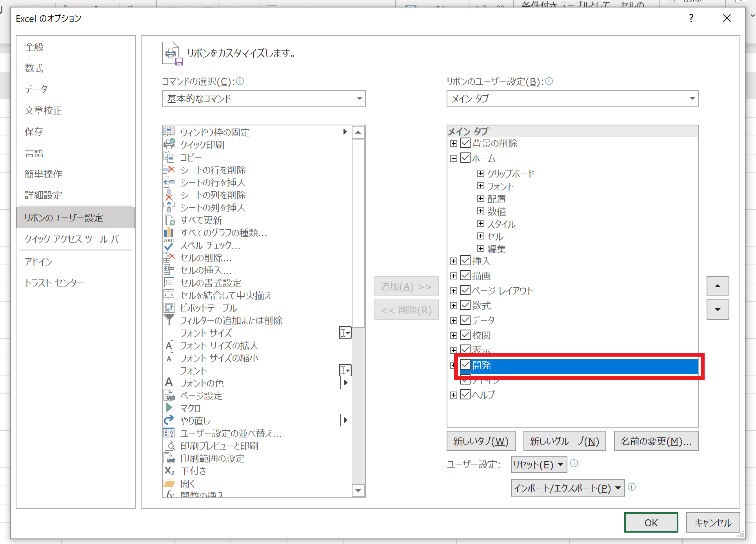756x544 pixels.
Task: Click the Merge and Center (セルを結合して中央揃え) icon
Action: click(169, 295)
